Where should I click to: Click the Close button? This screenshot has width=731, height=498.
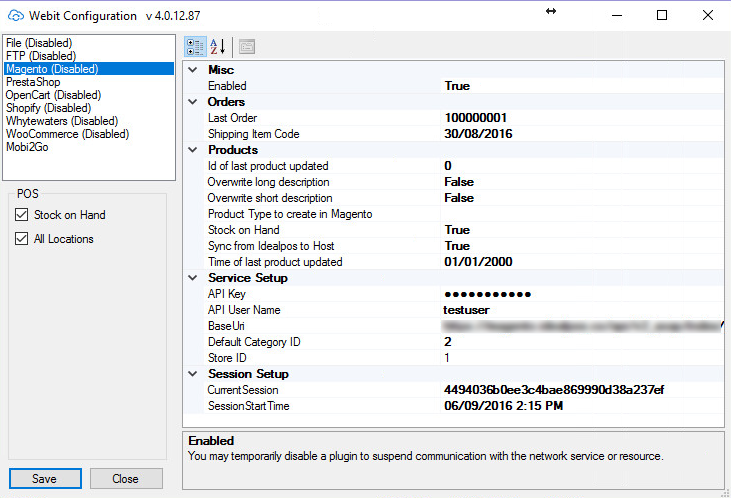pos(126,478)
